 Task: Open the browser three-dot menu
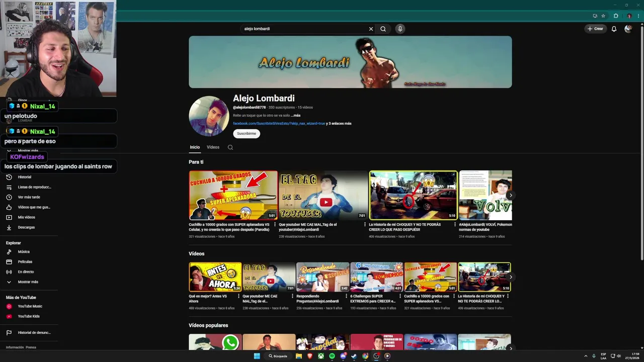click(638, 16)
